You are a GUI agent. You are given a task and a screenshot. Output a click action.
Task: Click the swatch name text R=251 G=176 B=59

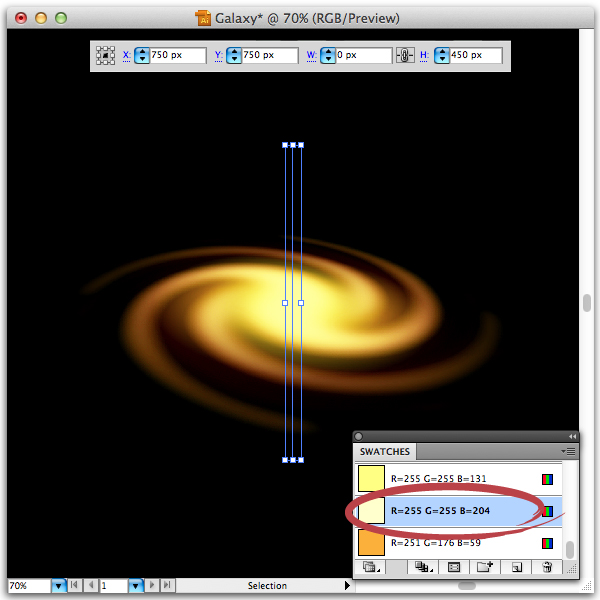click(435, 543)
